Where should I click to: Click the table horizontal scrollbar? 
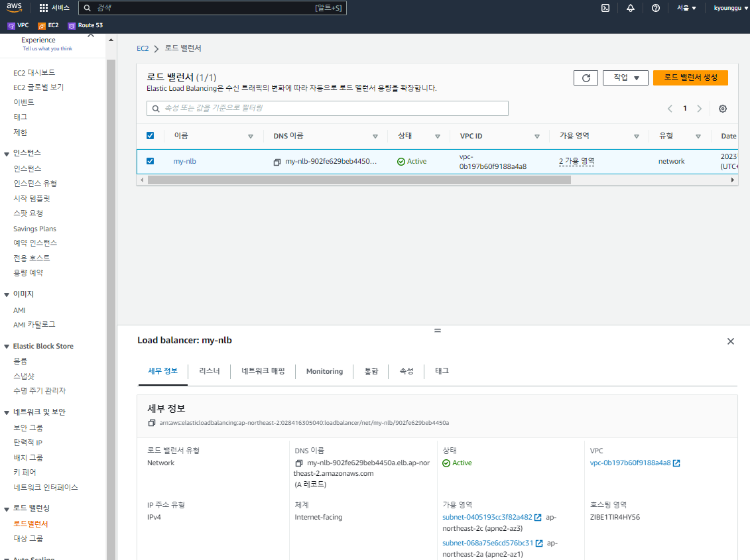click(x=359, y=180)
